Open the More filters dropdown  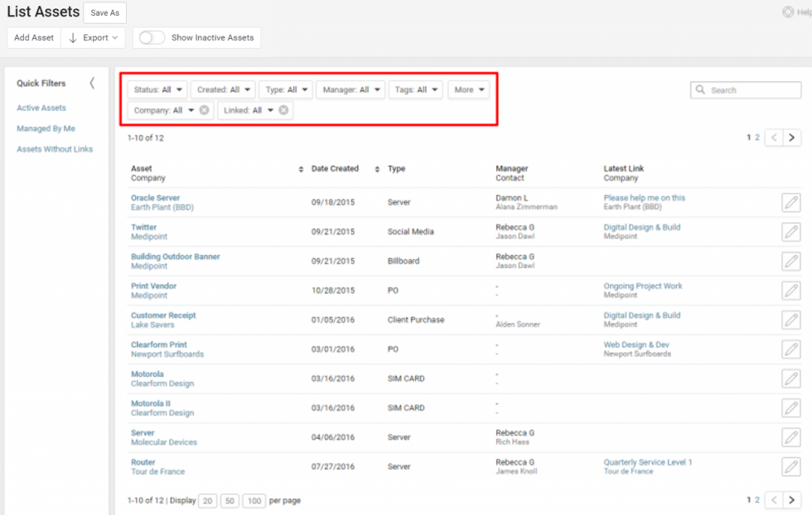[469, 89]
